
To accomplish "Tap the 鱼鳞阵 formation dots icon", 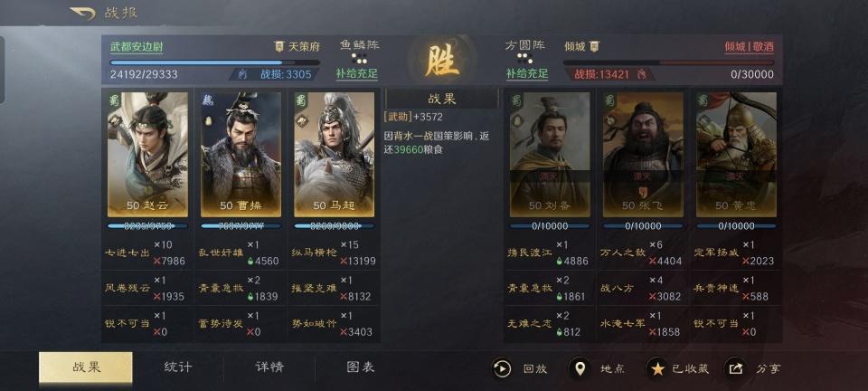I will (x=359, y=58).
